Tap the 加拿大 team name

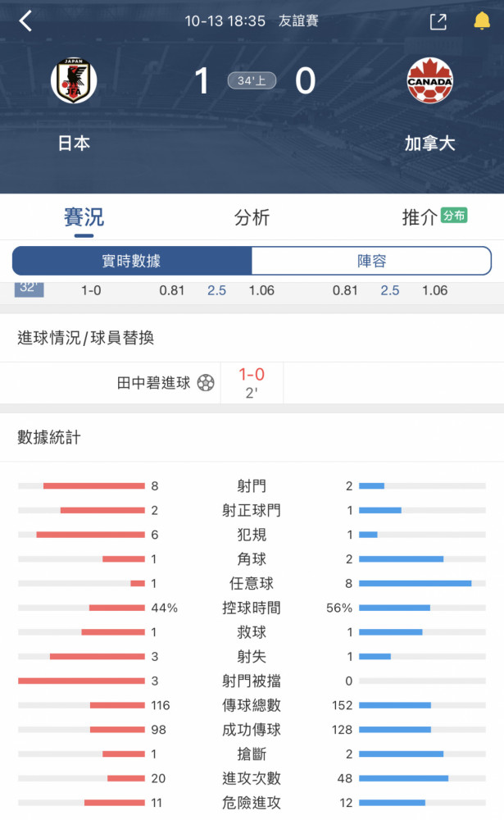coord(429,143)
